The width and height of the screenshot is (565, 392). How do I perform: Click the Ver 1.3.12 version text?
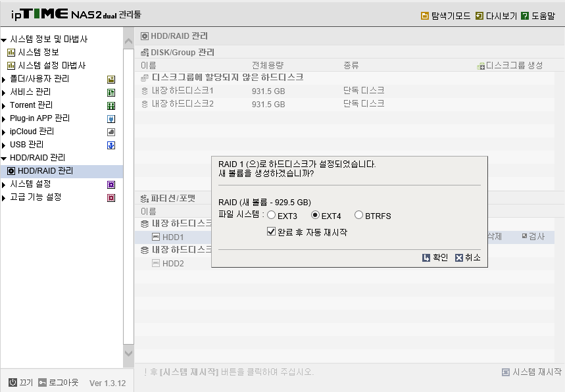coord(108,383)
